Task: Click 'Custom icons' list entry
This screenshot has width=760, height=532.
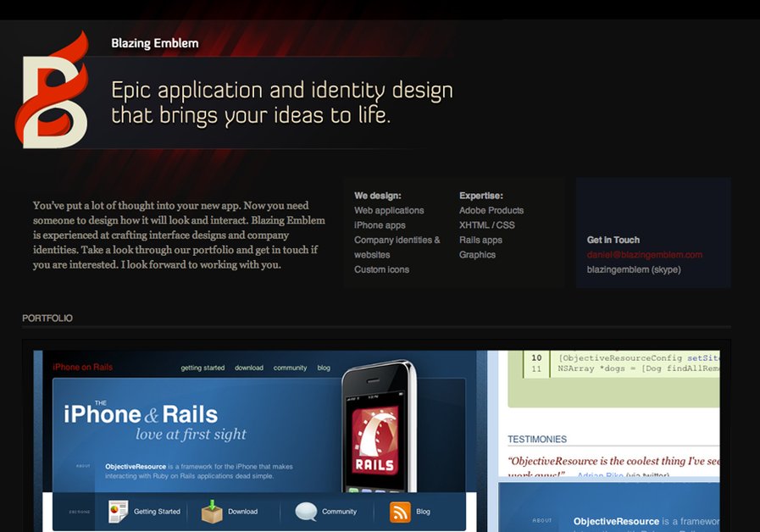Action: click(381, 269)
